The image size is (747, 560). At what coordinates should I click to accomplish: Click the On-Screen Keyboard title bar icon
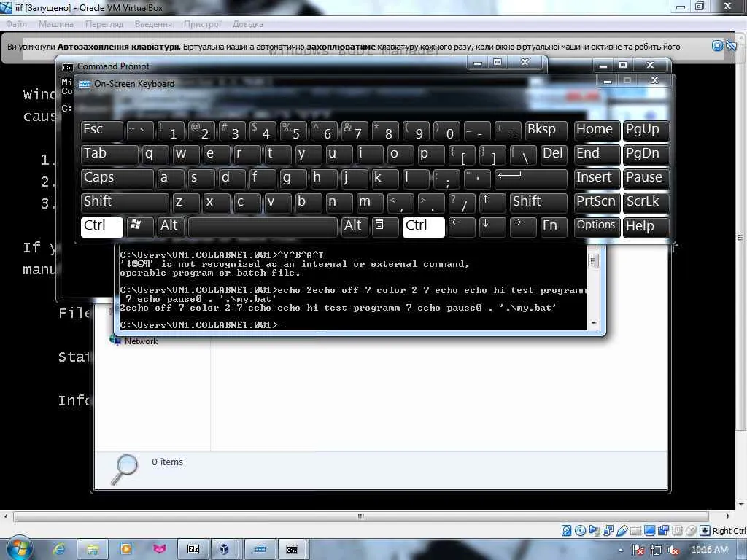(85, 85)
